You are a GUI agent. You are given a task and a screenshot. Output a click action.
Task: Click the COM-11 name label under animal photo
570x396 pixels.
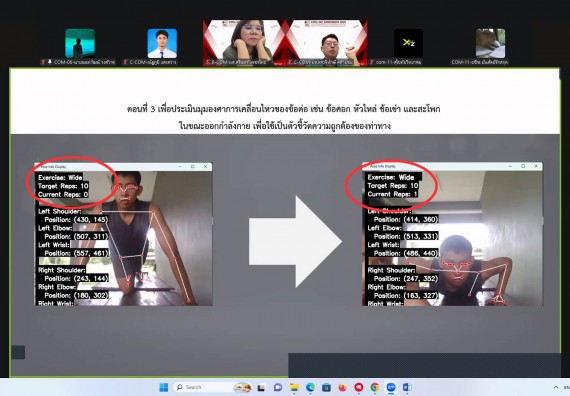480,62
